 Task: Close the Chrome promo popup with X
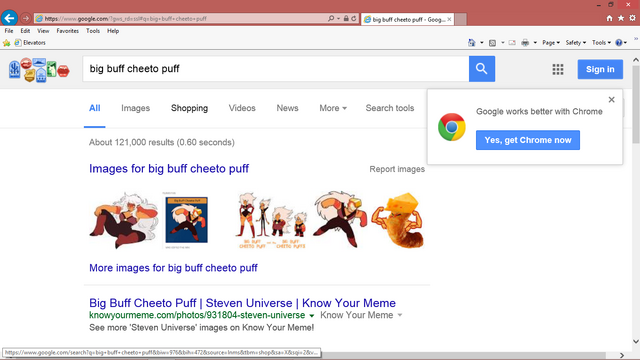[x=611, y=100]
